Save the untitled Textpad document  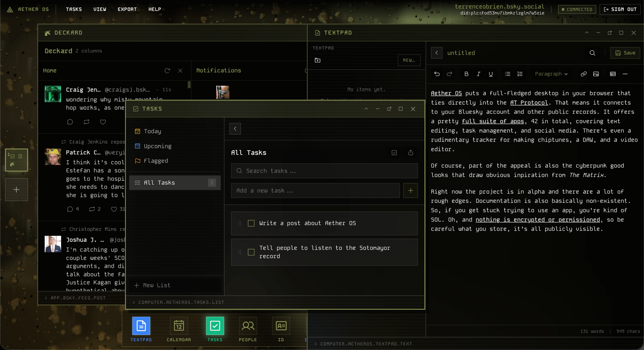click(x=625, y=53)
